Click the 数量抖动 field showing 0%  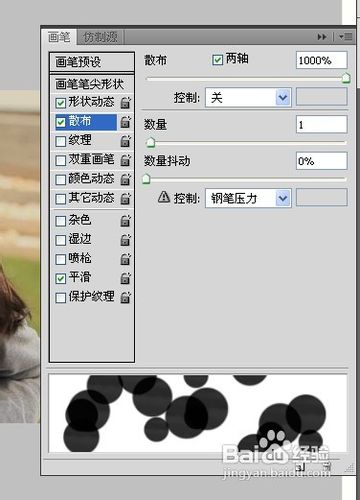pos(322,161)
